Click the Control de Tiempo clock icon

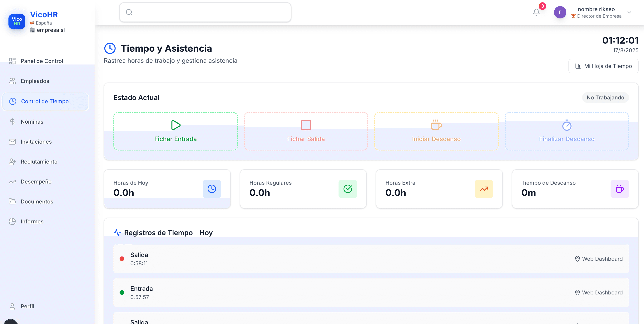[12, 101]
